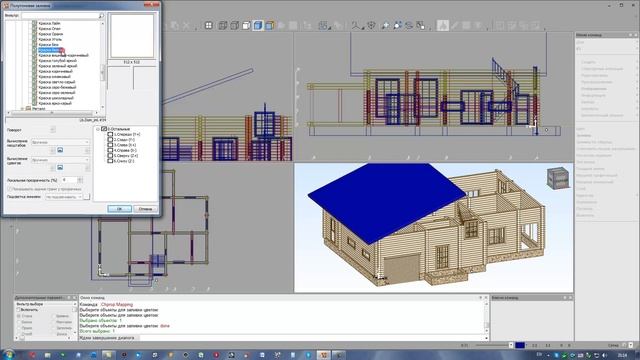Click the transparency percent value field
Screen dimensions: 640x360
69,180
